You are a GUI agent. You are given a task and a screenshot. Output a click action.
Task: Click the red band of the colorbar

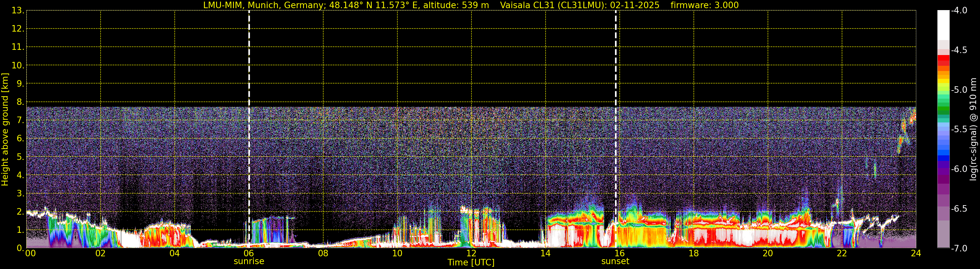944,60
